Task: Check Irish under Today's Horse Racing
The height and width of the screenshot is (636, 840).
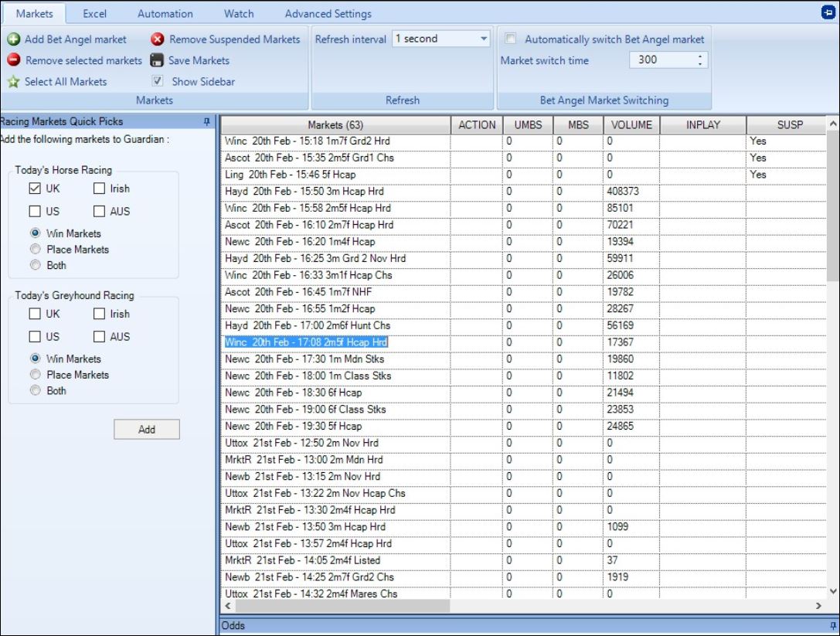Action: click(x=99, y=188)
